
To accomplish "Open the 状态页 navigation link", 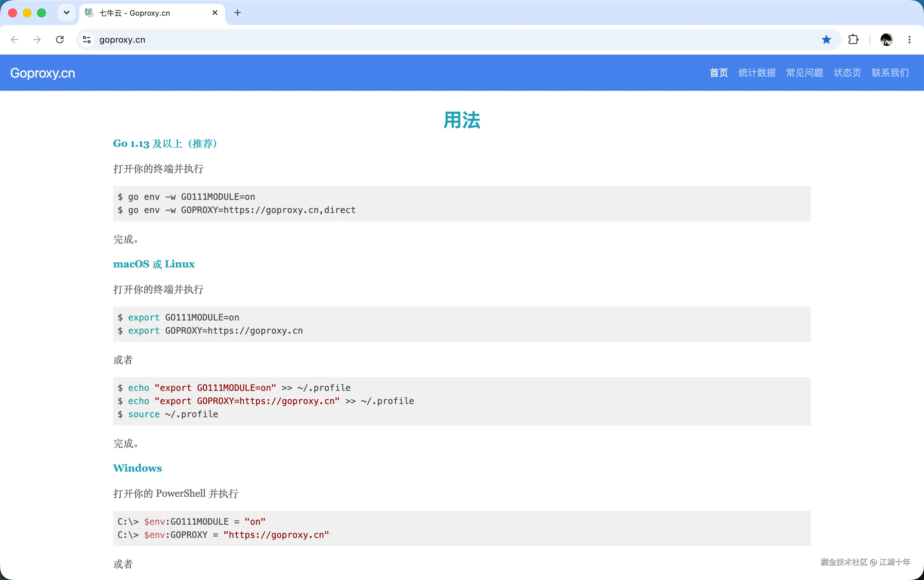I will click(847, 73).
